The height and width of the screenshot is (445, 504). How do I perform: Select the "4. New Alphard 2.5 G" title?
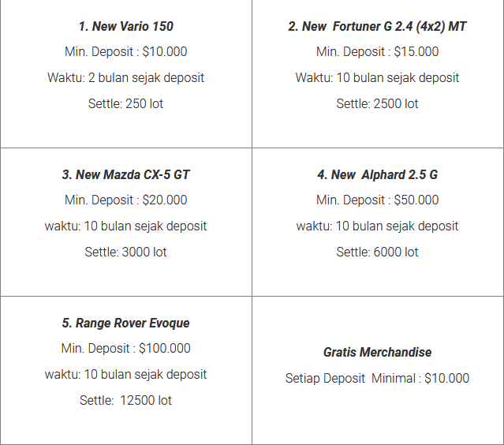[377, 174]
